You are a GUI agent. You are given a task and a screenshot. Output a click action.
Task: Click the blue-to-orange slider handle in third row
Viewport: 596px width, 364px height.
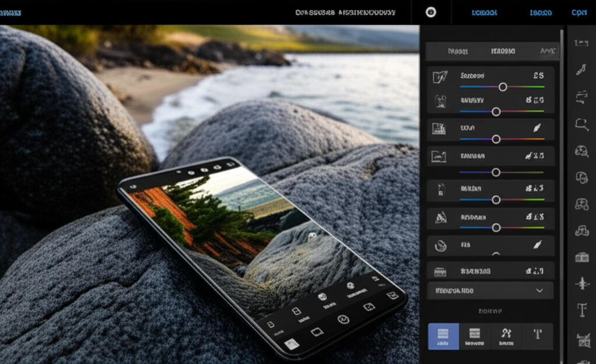(496, 140)
